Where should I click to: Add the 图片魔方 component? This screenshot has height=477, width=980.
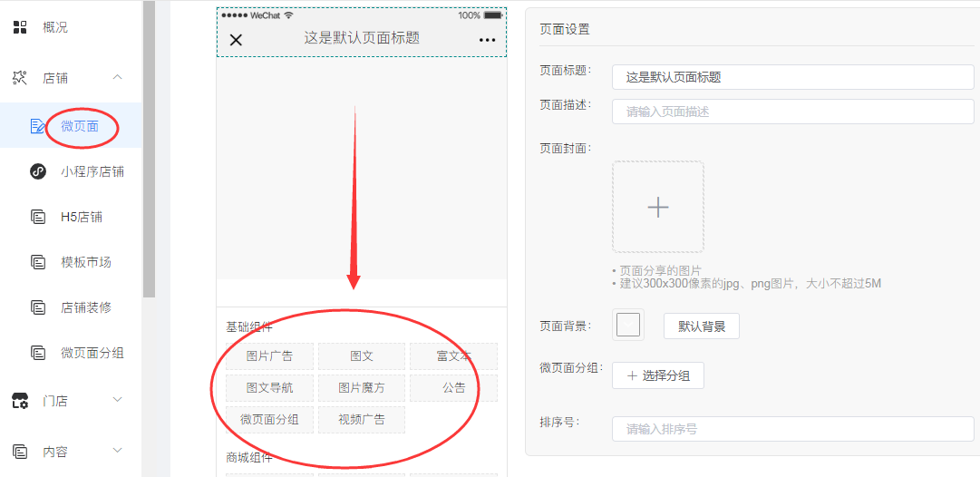[361, 387]
